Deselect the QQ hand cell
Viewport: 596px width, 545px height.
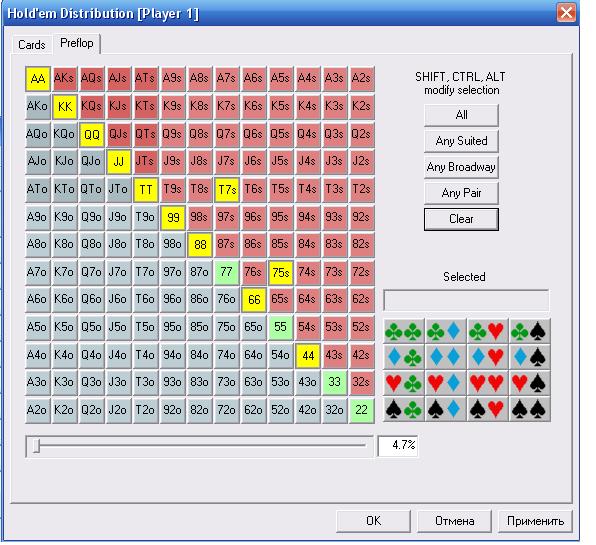pyautogui.click(x=92, y=134)
